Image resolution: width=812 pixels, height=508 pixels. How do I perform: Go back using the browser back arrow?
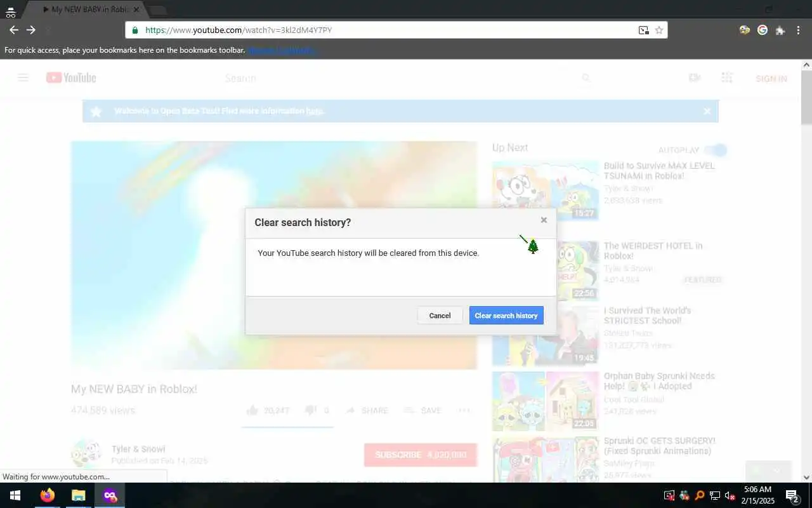(x=14, y=30)
